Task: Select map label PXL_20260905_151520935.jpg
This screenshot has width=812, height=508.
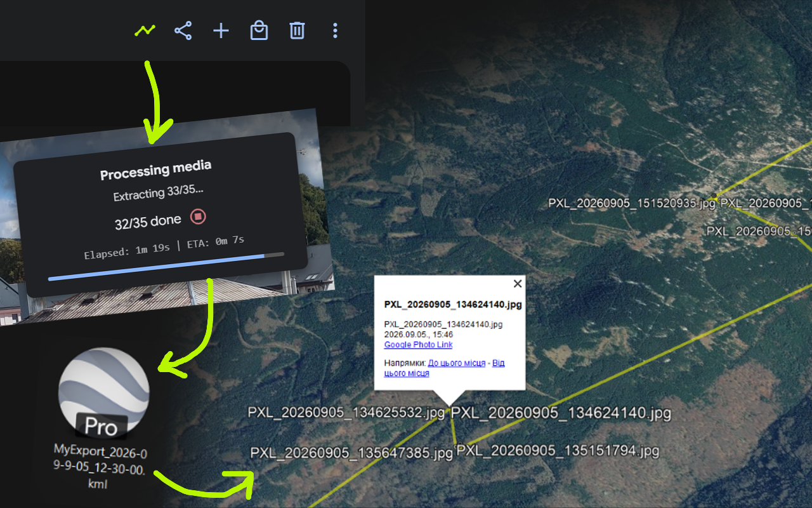Action: coord(632,203)
